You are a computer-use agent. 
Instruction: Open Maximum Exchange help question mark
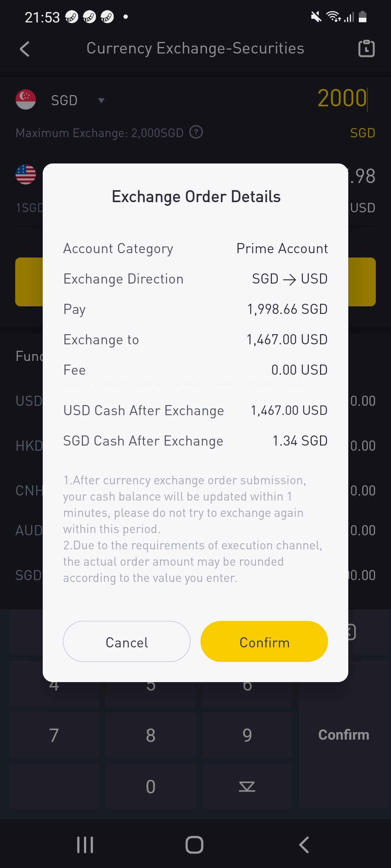(196, 132)
